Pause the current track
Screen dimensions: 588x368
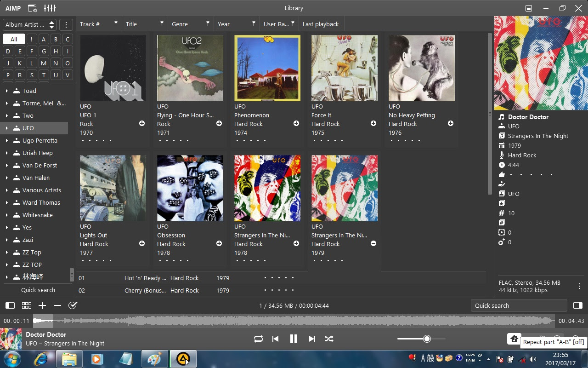tap(294, 339)
